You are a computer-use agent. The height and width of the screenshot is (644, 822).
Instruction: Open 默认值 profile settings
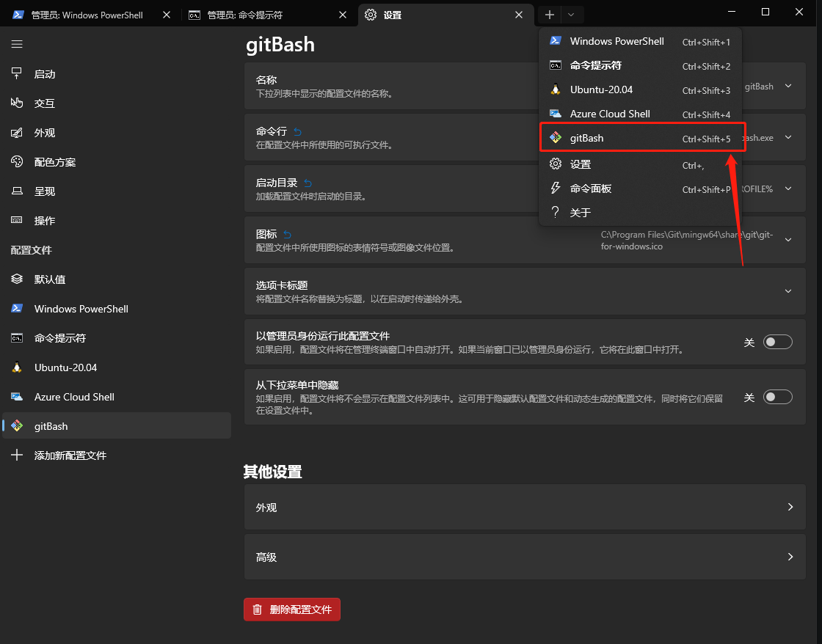(x=117, y=279)
